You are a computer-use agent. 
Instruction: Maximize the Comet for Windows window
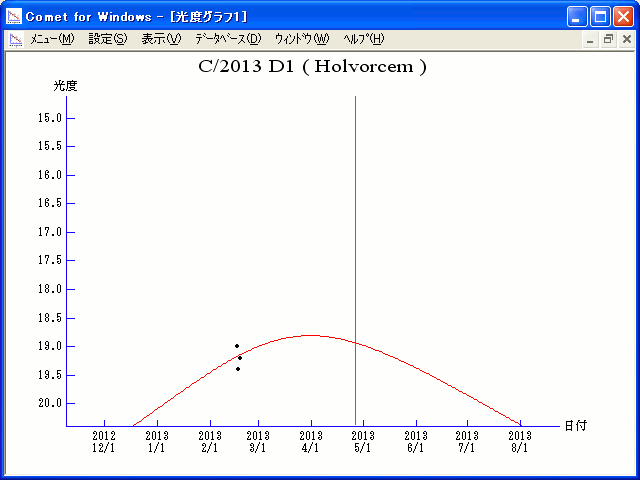pos(600,17)
